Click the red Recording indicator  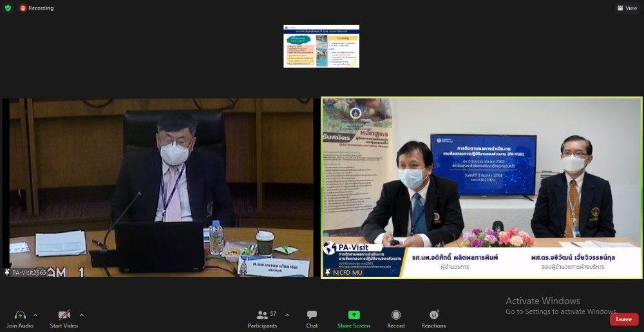coord(36,8)
